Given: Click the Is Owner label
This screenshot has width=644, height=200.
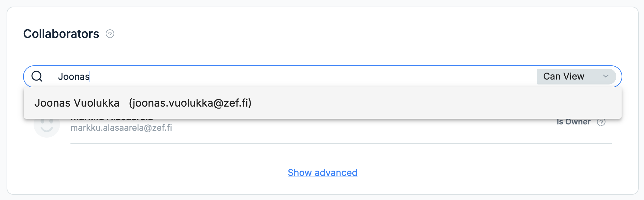Looking at the screenshot, I should coord(574,122).
